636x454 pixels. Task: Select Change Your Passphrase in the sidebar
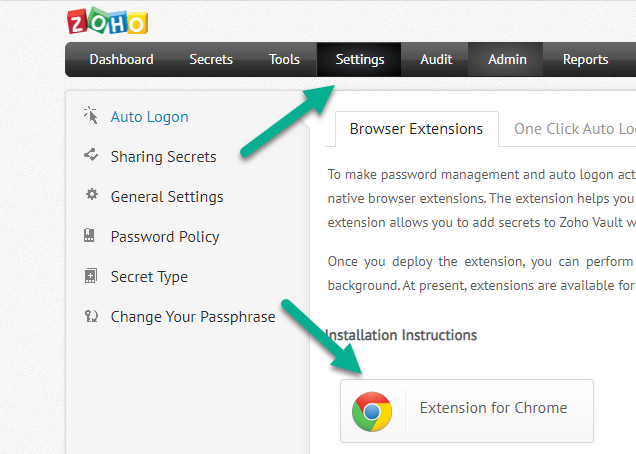[192, 316]
